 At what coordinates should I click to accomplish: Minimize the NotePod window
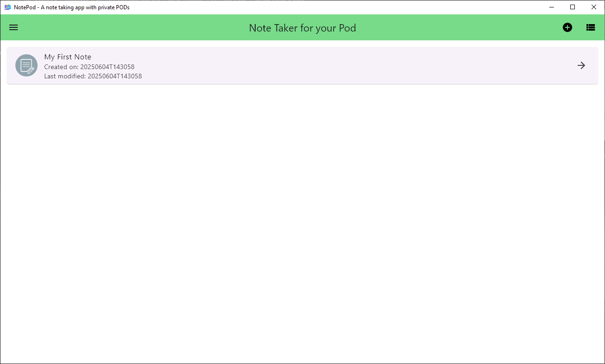[551, 7]
